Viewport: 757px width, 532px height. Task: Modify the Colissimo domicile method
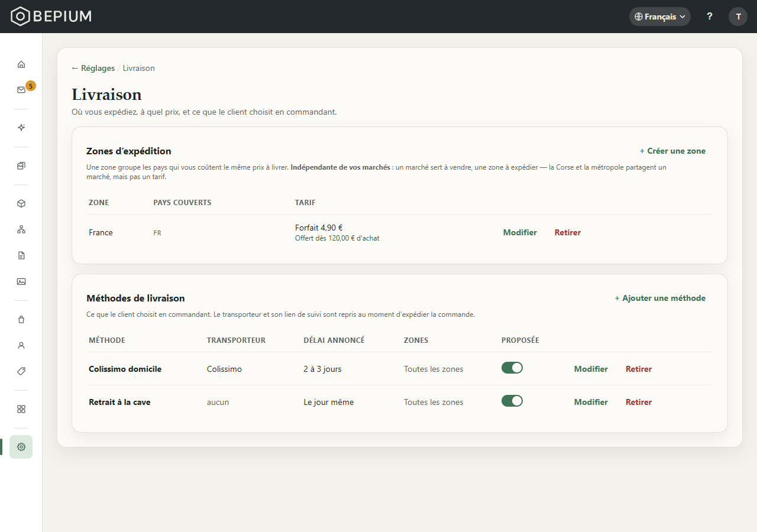coord(591,369)
